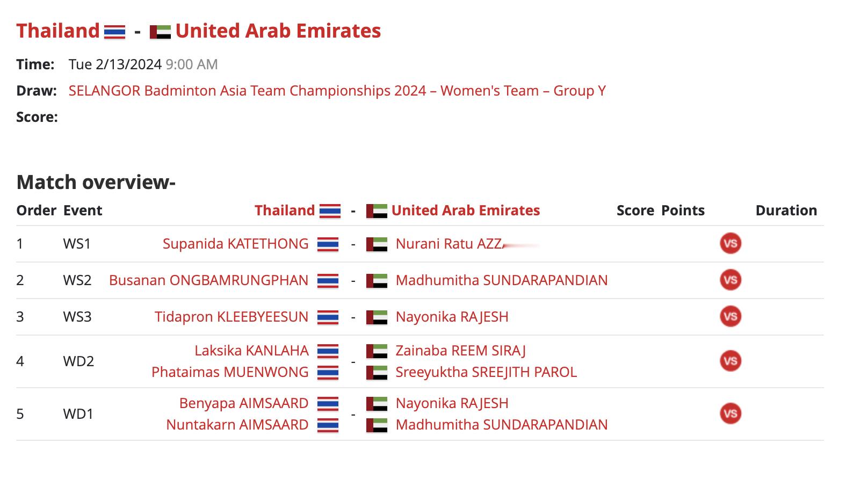Click UAE flag in page title
868x494 pixels.
(x=160, y=32)
